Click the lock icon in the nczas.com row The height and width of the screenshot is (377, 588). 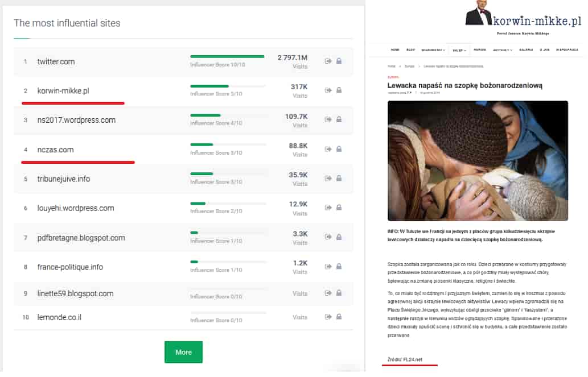(x=339, y=149)
